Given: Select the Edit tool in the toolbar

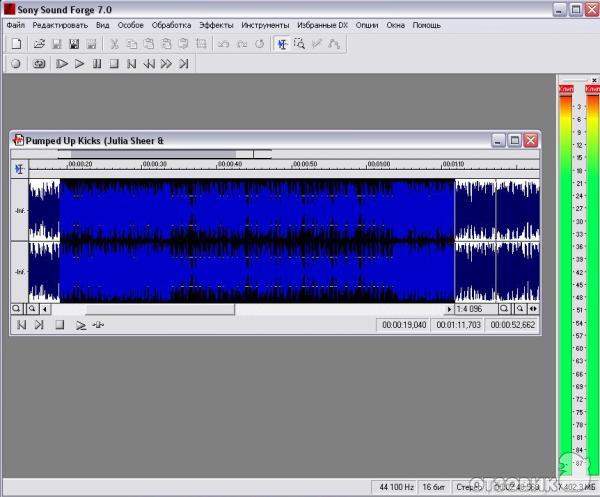Looking at the screenshot, I should [282, 44].
